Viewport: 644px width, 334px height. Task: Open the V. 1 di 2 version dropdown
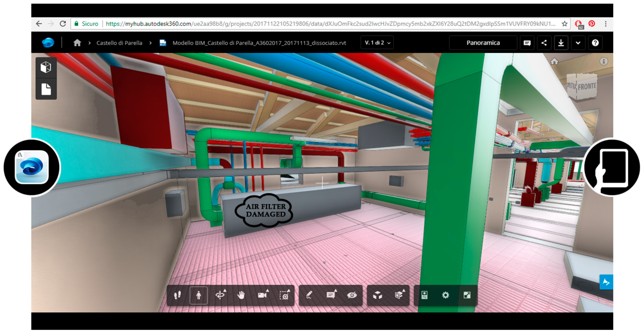pyautogui.click(x=377, y=43)
